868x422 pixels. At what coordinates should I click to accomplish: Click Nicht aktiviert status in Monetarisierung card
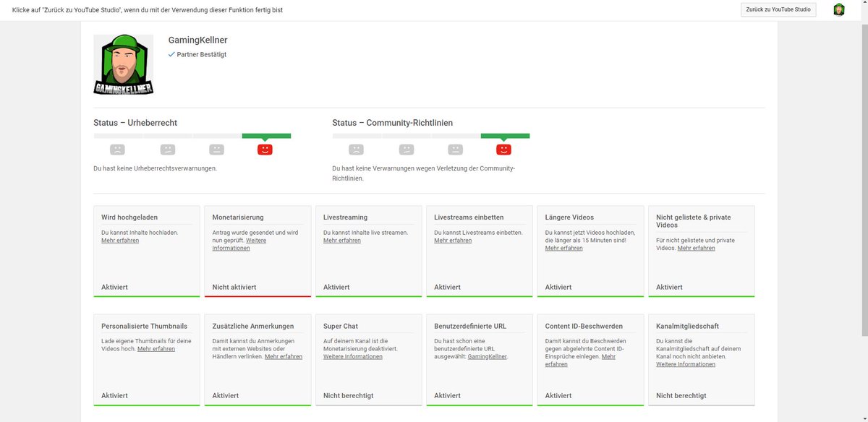[234, 287]
